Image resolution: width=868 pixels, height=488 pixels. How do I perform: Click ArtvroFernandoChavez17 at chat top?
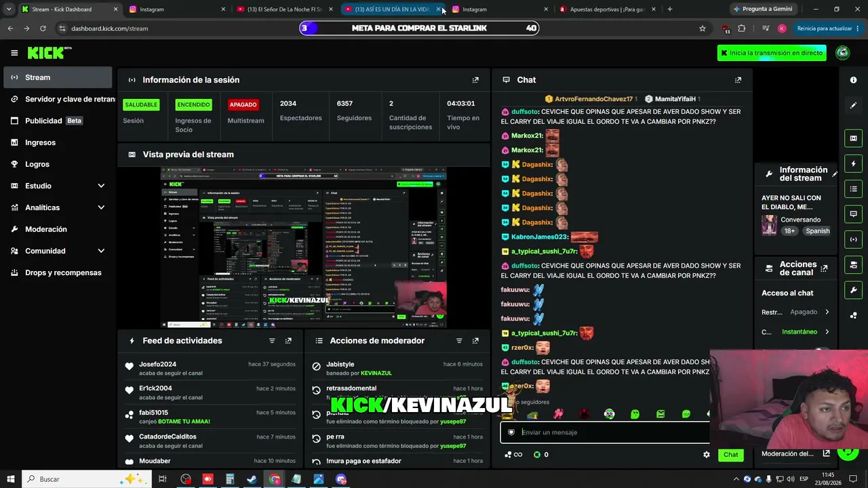(x=593, y=99)
